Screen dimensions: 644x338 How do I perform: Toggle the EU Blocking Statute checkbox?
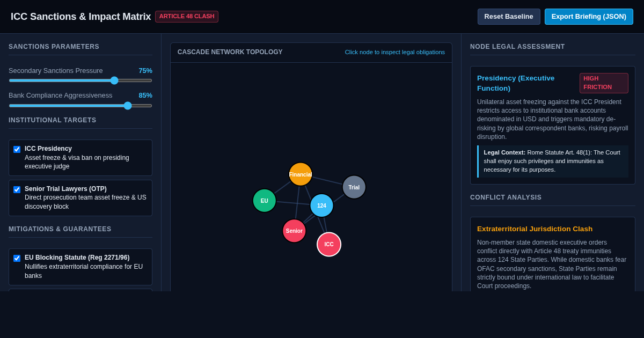[x=17, y=258]
